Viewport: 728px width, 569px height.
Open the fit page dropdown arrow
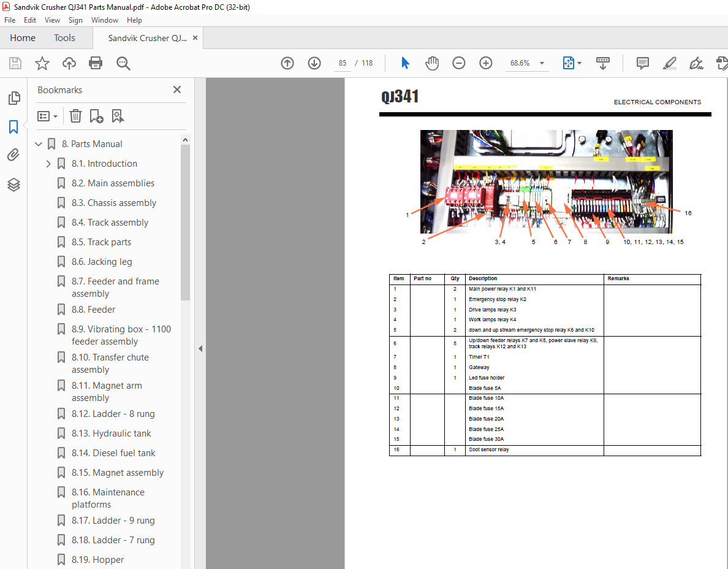(x=579, y=63)
